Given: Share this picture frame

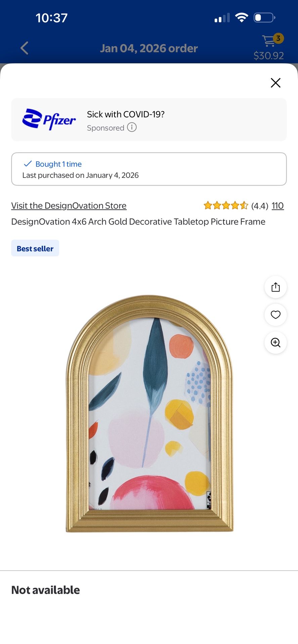Looking at the screenshot, I should click(275, 287).
